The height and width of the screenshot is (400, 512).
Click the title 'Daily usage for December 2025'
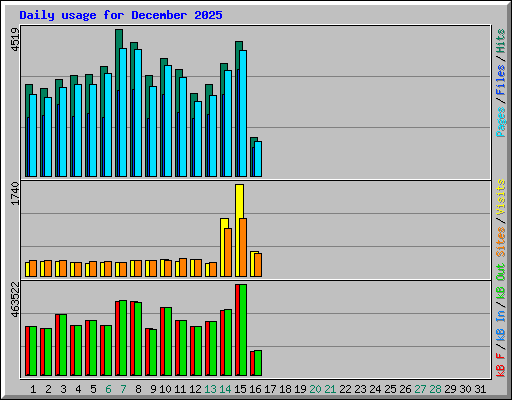pos(121,15)
